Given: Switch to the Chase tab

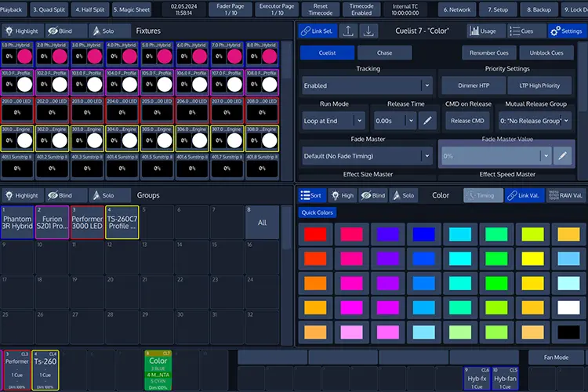Looking at the screenshot, I should pyautogui.click(x=384, y=53).
